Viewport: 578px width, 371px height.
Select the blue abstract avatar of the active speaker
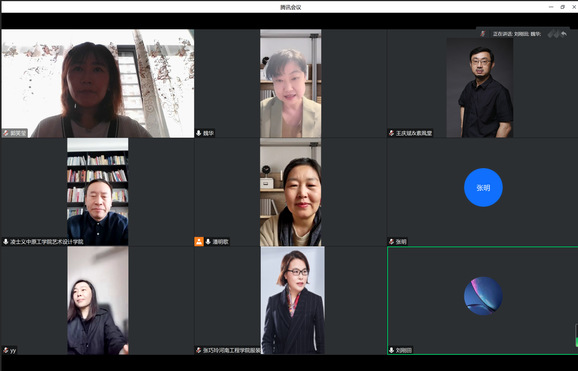coord(483,296)
